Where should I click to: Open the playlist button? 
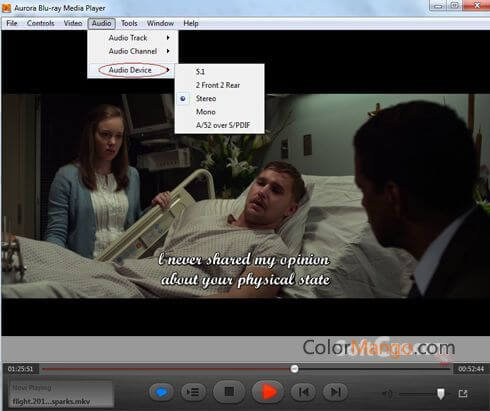point(193,392)
